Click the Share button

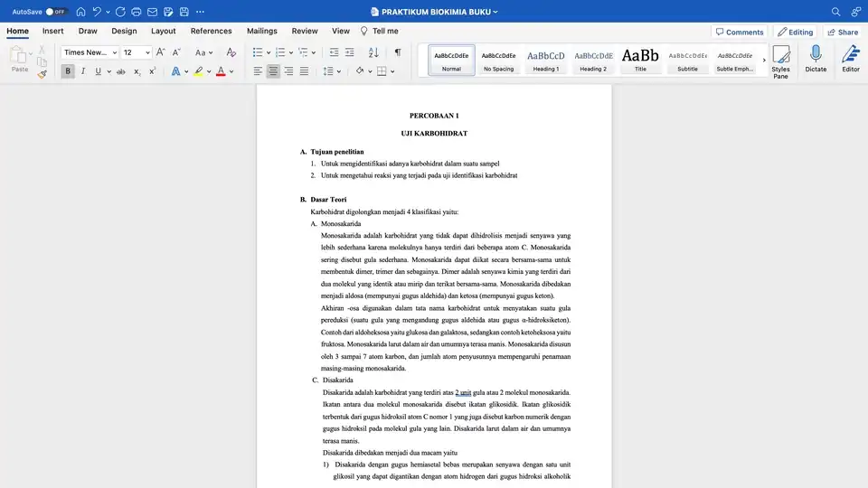[843, 33]
